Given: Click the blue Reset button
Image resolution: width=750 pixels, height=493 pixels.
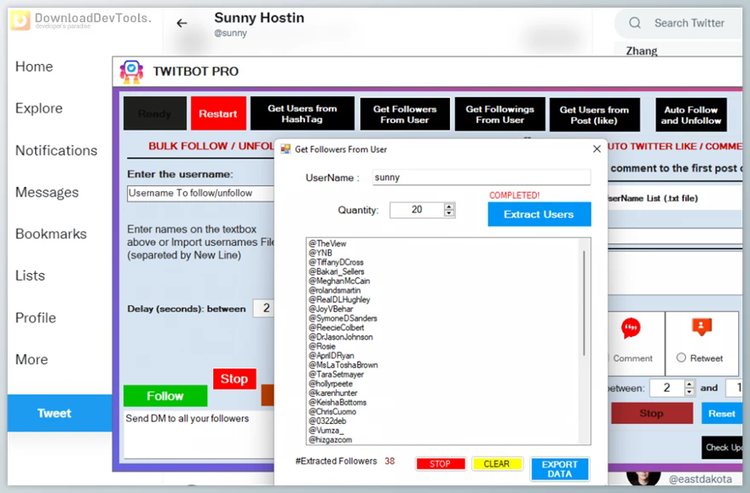Looking at the screenshot, I should click(x=721, y=413).
